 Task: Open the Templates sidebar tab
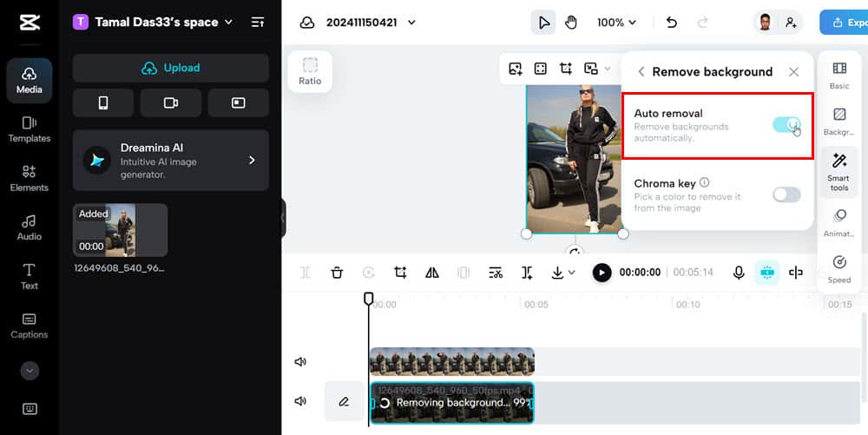[x=30, y=129]
